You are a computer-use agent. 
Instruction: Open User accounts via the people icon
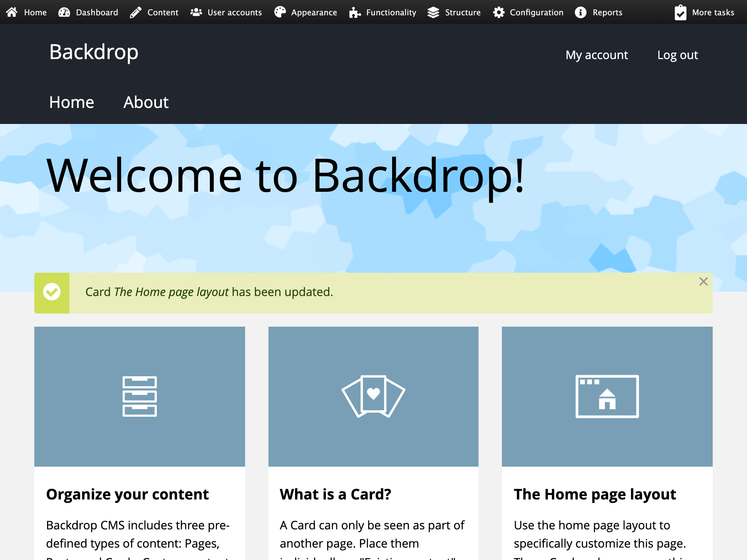196,12
